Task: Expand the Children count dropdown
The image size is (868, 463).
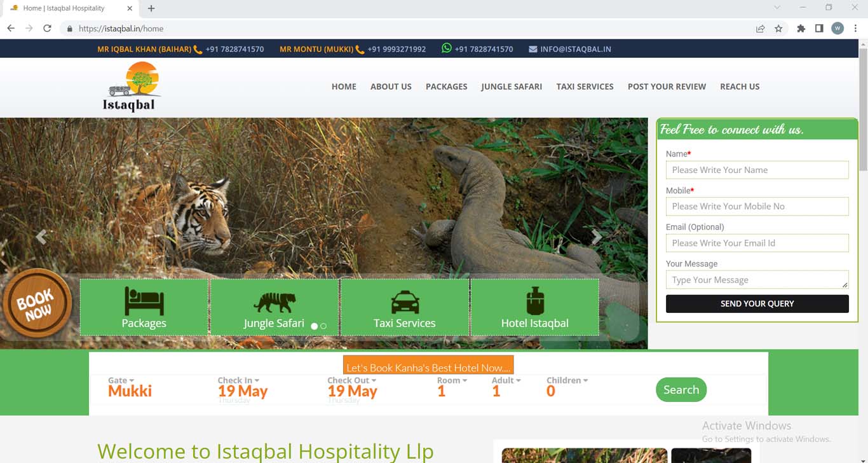Action: point(567,380)
